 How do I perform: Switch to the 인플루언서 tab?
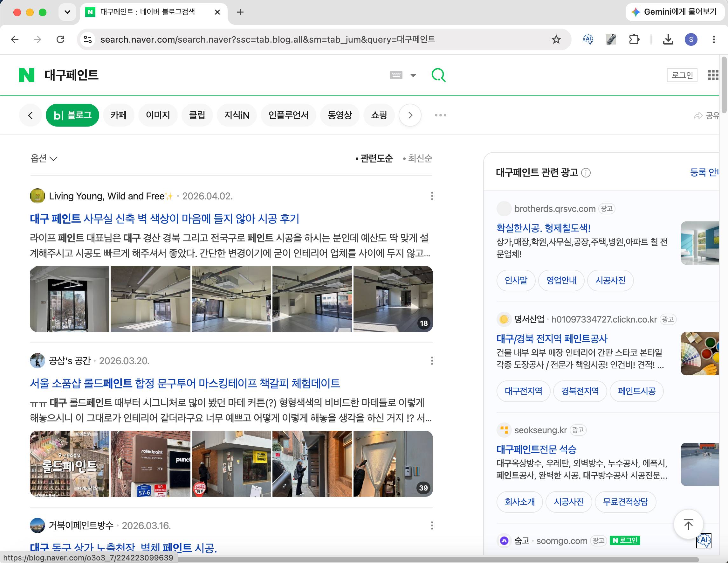[288, 115]
